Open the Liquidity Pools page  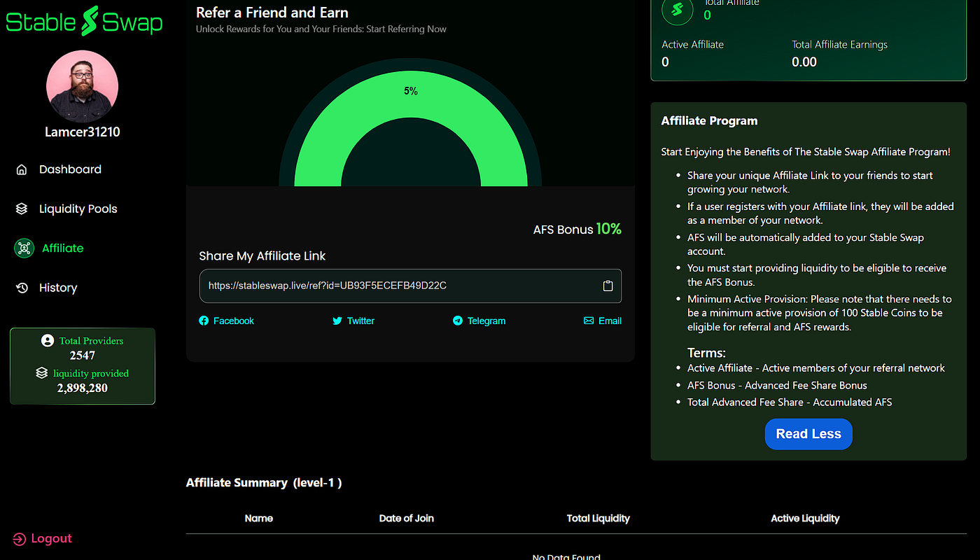tap(78, 209)
